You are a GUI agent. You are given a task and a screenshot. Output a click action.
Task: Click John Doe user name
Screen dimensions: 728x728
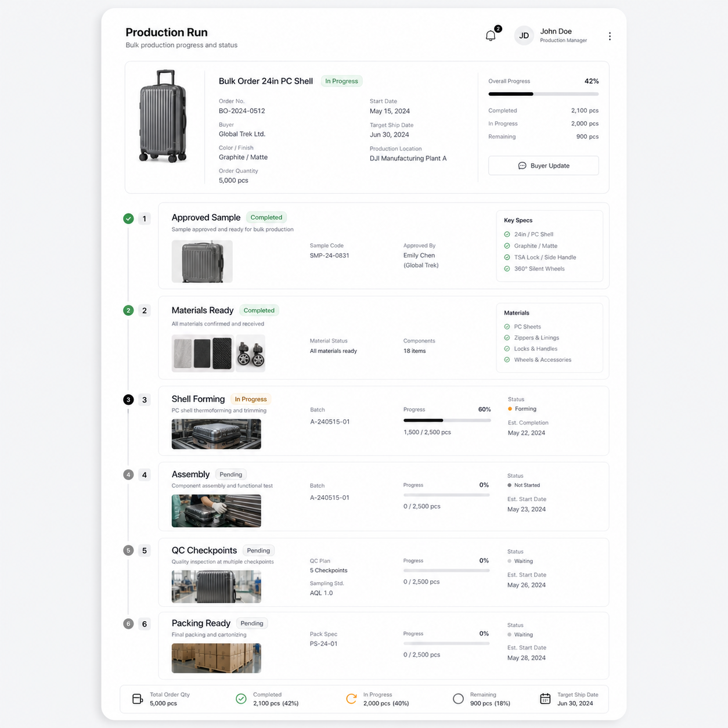pos(556,31)
